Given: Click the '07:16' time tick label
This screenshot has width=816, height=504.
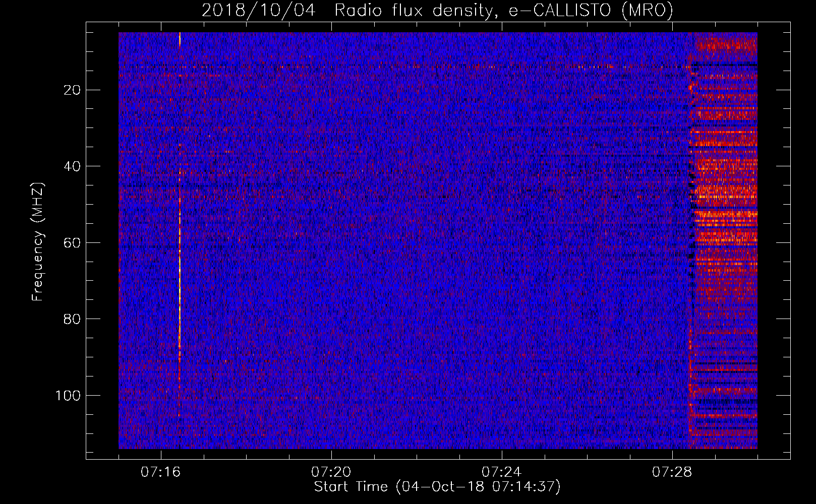Looking at the screenshot, I should [161, 472].
